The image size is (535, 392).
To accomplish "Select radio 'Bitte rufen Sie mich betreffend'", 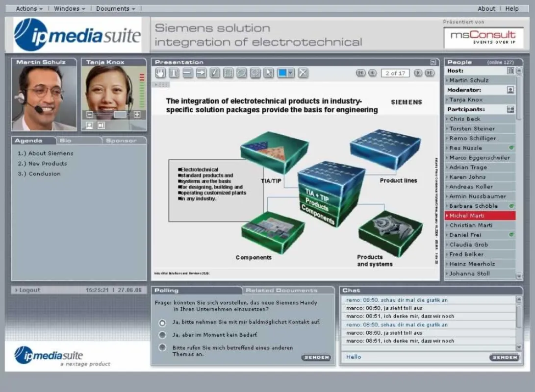I will coord(162,347).
